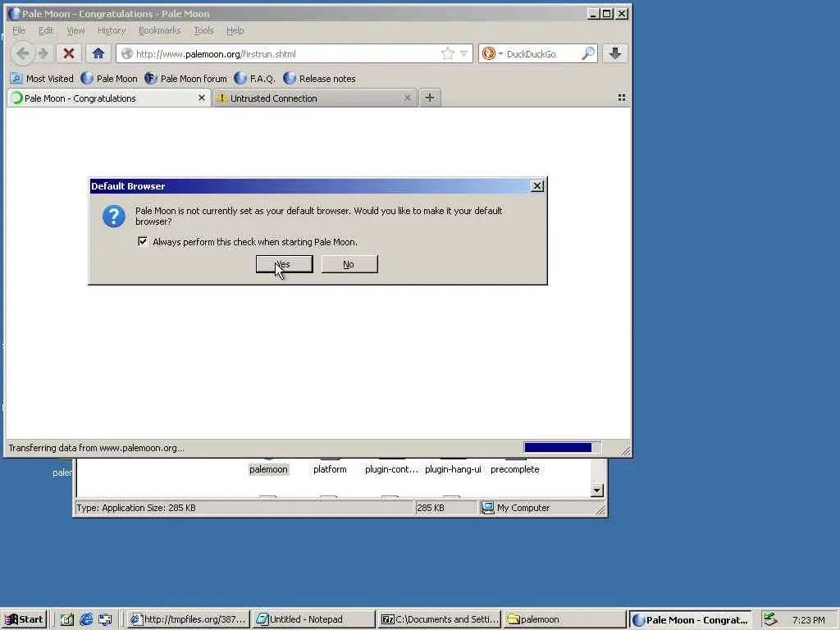Open the URL history dropdown arrow

click(464, 53)
